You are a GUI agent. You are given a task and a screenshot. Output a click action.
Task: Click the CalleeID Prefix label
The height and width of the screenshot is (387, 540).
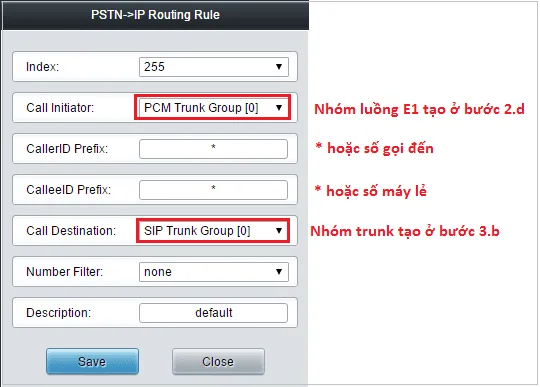(x=69, y=190)
